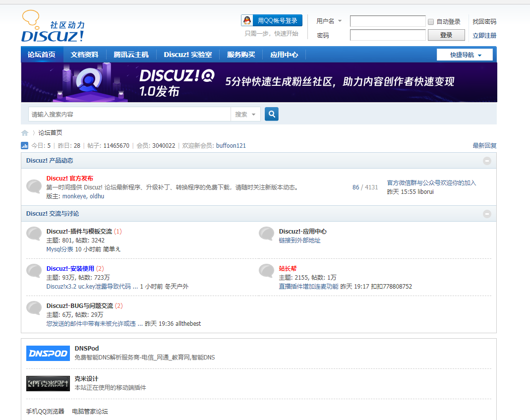Screen dimensions: 530x420
Task: Open the 文档资料 navigation tab
Action: 84,55
